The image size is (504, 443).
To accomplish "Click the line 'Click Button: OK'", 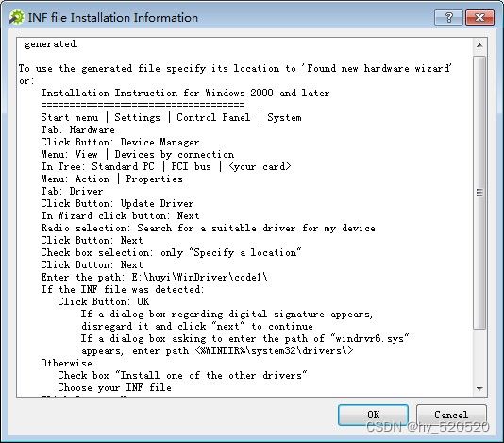I will [x=104, y=301].
